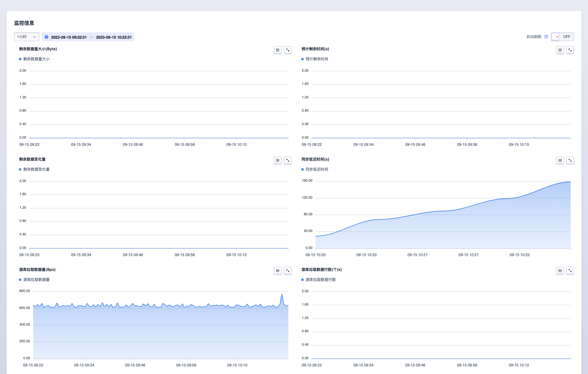Click the clock icon in date range
This screenshot has height=374, width=588.
(46, 37)
